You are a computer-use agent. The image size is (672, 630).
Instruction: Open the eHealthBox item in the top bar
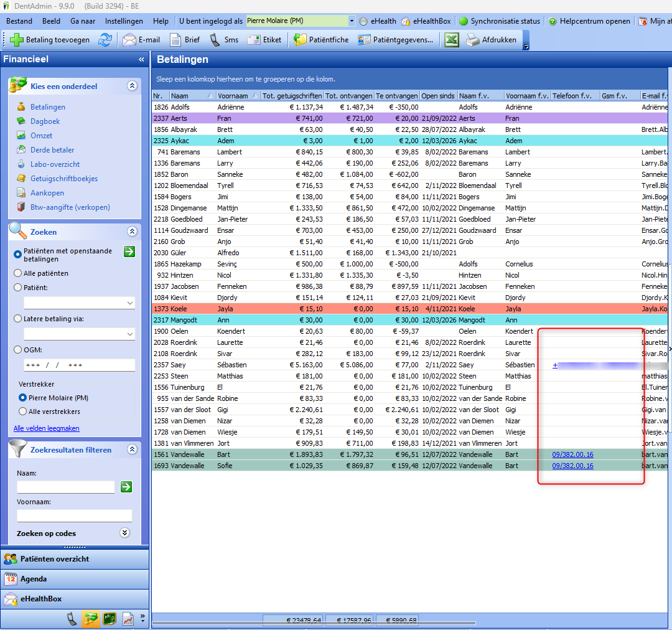coord(426,21)
